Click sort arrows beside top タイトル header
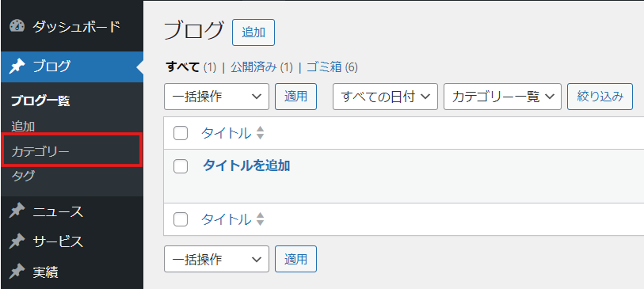This screenshot has height=289, width=644. click(x=260, y=133)
